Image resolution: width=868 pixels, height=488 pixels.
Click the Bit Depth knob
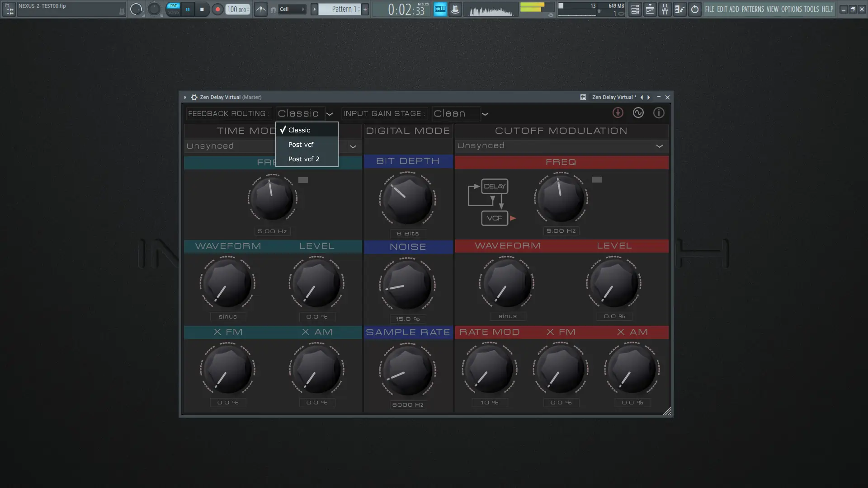[x=407, y=199]
